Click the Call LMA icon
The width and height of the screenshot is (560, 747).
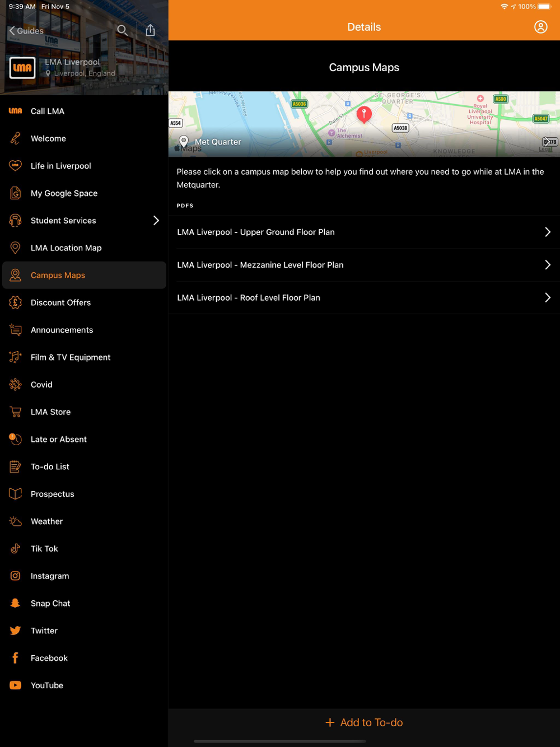click(x=15, y=111)
